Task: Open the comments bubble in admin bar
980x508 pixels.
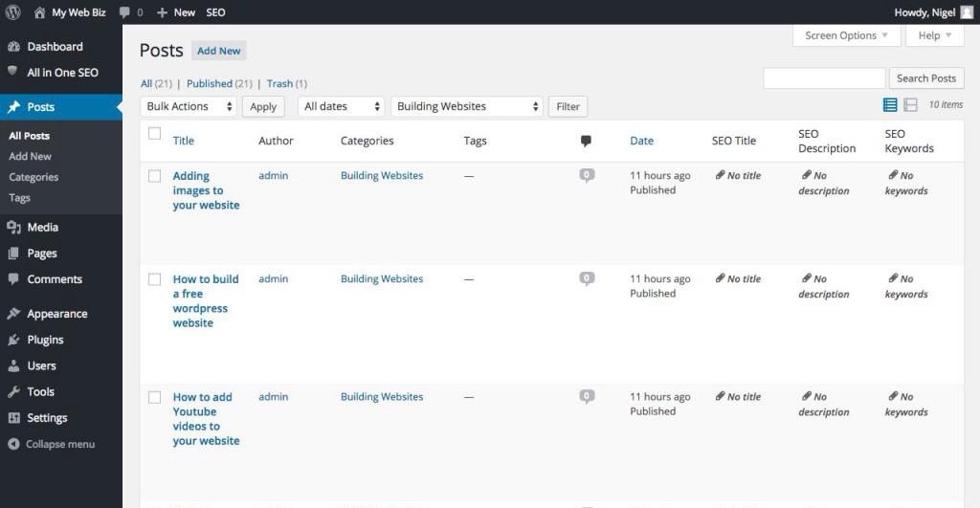Action: (x=124, y=12)
